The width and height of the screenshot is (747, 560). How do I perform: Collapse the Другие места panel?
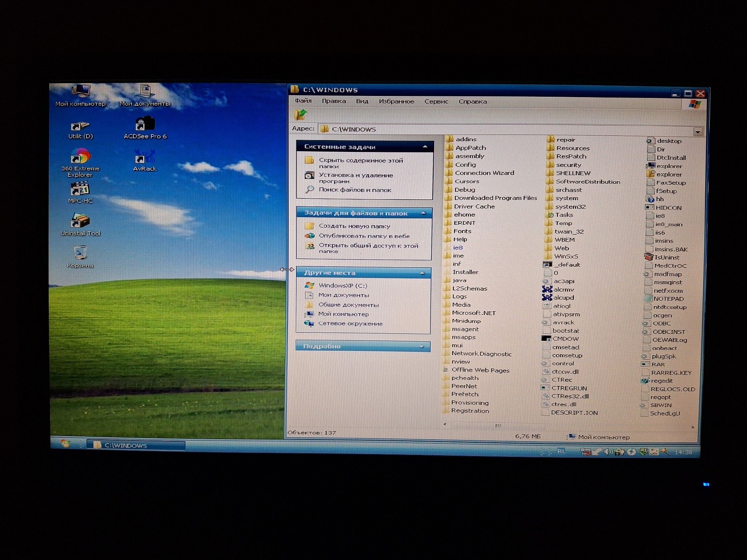[422, 273]
